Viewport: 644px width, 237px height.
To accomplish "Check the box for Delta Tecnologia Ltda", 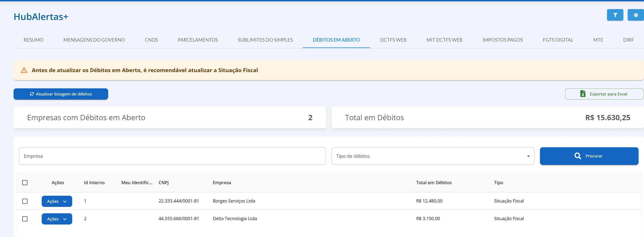I will 25,219.
